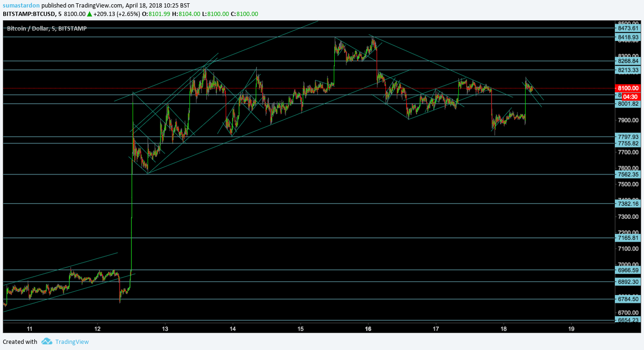Select the 6654.23 price level label
The height and width of the screenshot is (350, 644).
[628, 320]
